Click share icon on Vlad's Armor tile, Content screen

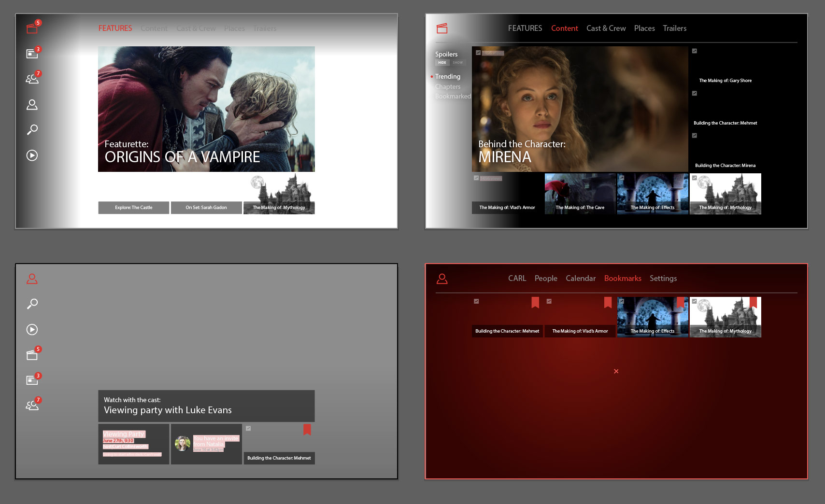(x=476, y=178)
